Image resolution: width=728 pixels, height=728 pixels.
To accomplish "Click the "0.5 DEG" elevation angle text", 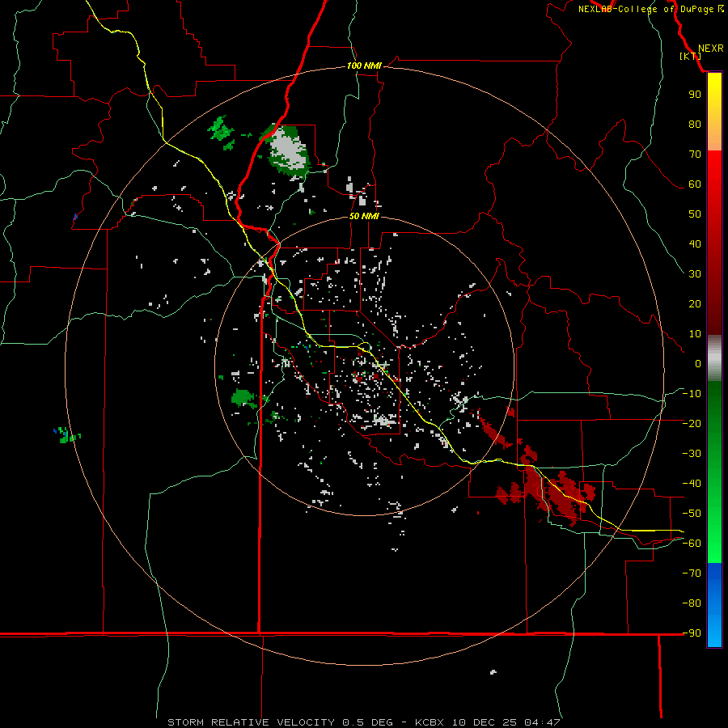I will (368, 722).
